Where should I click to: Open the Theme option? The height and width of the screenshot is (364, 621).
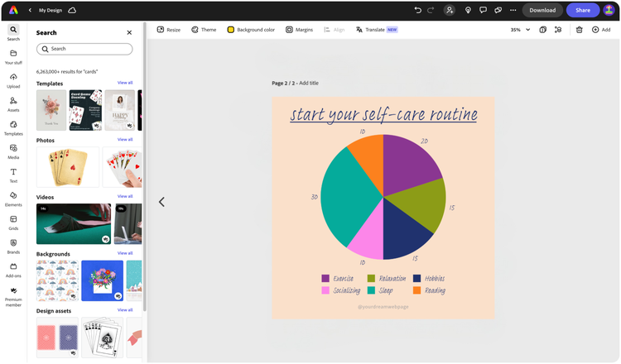[204, 30]
